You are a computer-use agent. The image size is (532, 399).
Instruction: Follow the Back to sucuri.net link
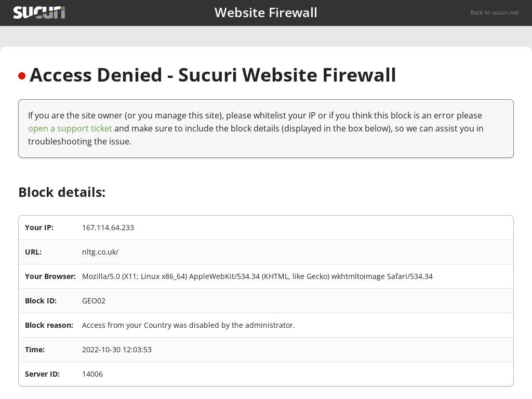coord(494,12)
